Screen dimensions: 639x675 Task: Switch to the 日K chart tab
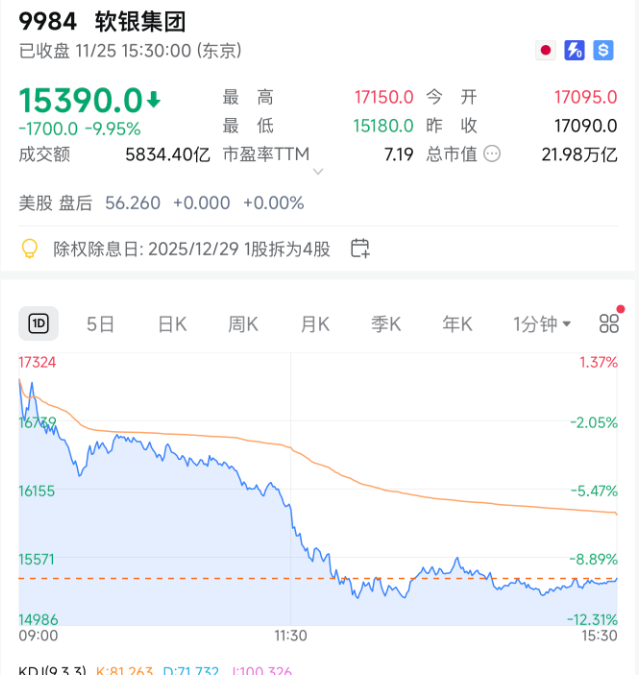point(172,324)
